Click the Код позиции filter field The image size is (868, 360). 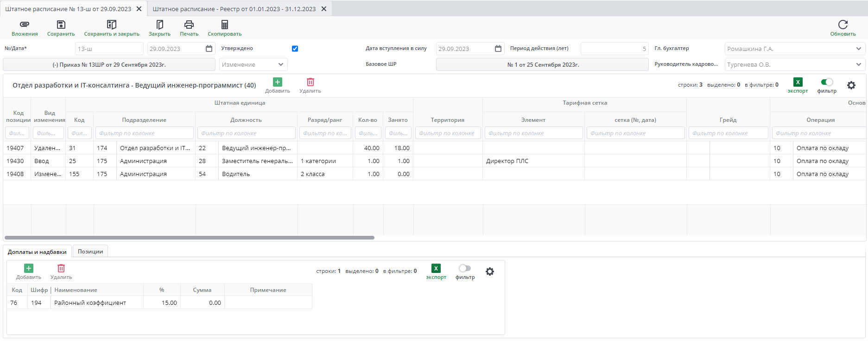(17, 133)
